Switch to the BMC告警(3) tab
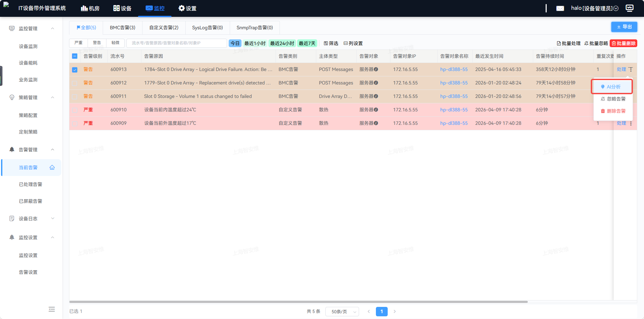The image size is (644, 319). (123, 28)
